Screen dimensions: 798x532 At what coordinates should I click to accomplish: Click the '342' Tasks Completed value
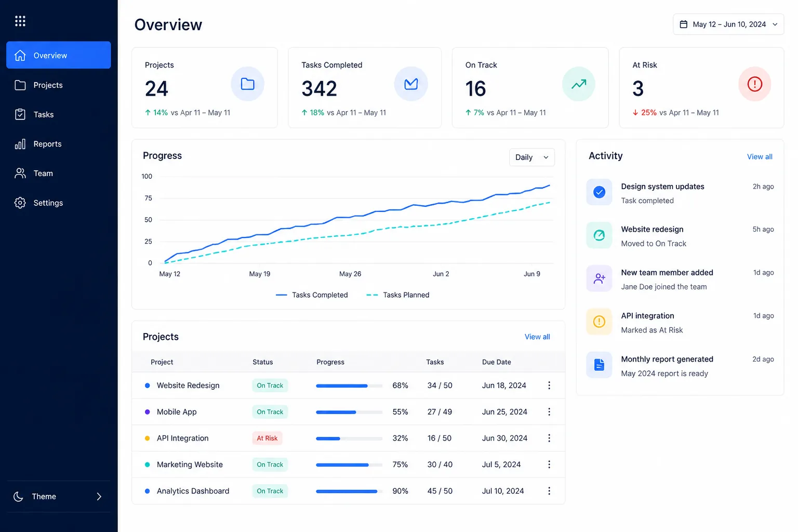pyautogui.click(x=319, y=88)
